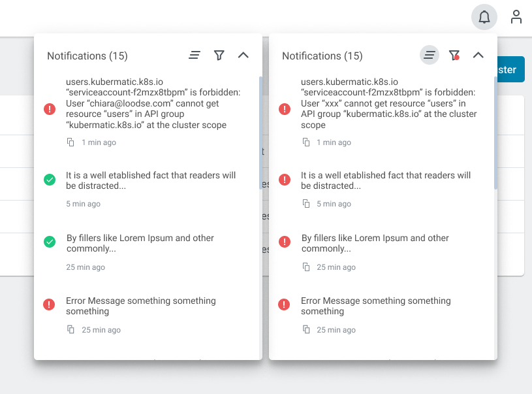The width and height of the screenshot is (532, 394).
Task: Click the blue Create Cluster button
Action: coord(510,69)
